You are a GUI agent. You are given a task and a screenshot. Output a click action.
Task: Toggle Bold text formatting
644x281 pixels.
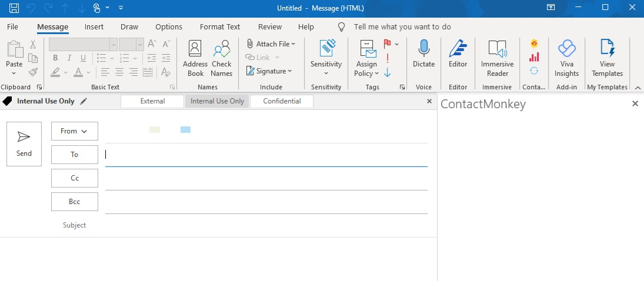coord(55,58)
